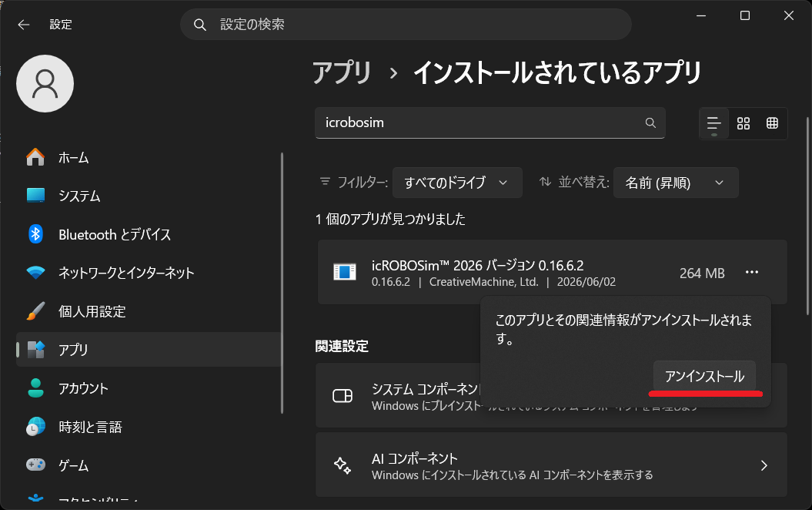Click the Wi-Fi network icon in the sidebar

(x=35, y=272)
